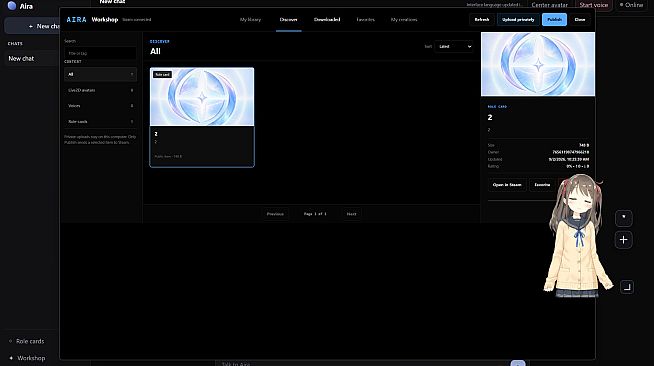Screen dimensions: 654x366
Task: Close the Workshop dialog
Action: point(580,20)
